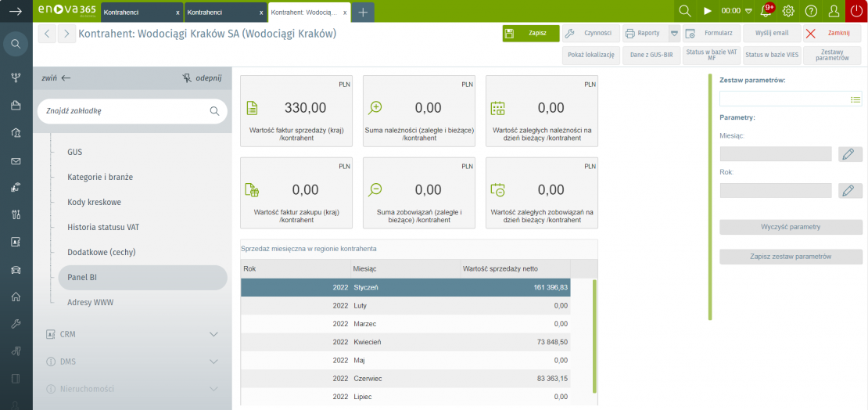Click the settings gear in top bar
The height and width of the screenshot is (410, 868).
[x=788, y=11]
